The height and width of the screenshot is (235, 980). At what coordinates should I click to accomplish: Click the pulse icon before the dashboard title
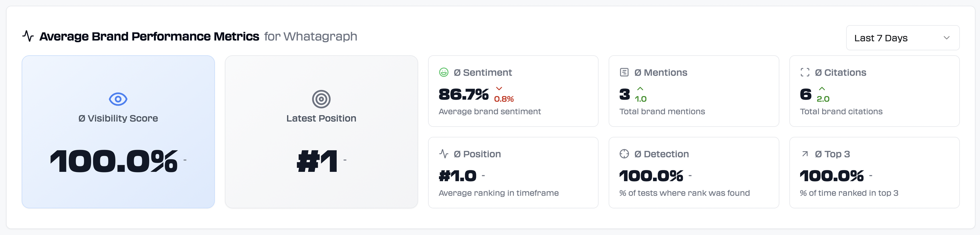[29, 36]
